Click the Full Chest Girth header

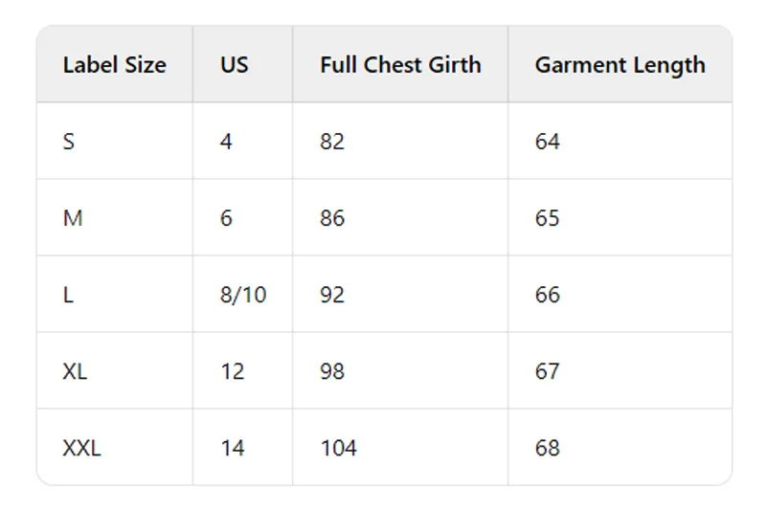pyautogui.click(x=400, y=64)
